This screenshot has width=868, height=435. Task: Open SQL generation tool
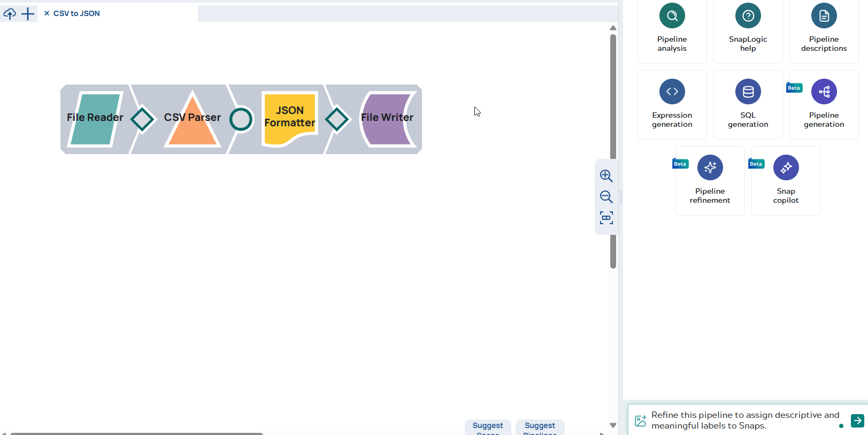tap(748, 105)
